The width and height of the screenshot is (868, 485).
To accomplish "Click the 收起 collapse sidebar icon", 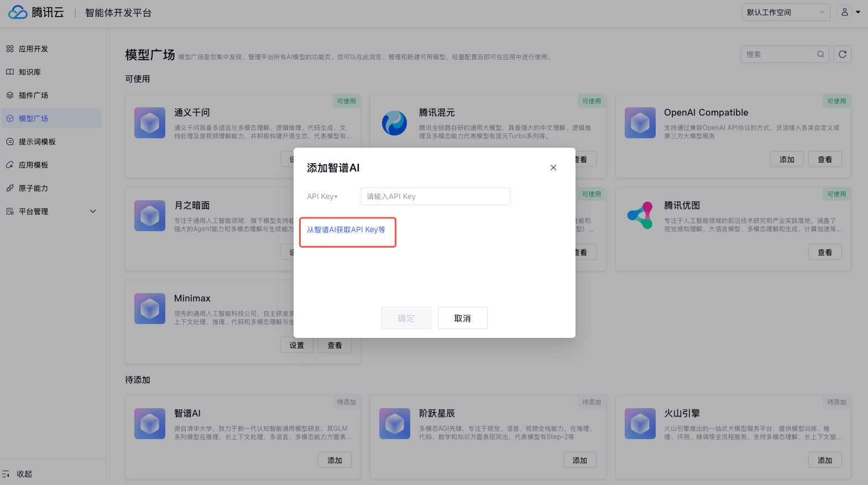I will pyautogui.click(x=6, y=474).
